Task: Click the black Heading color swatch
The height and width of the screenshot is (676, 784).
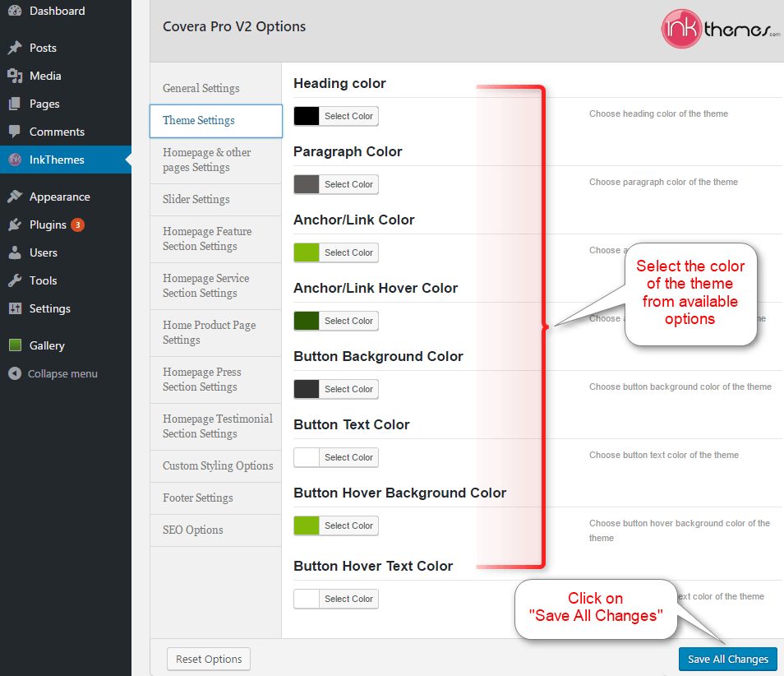Action: point(307,116)
